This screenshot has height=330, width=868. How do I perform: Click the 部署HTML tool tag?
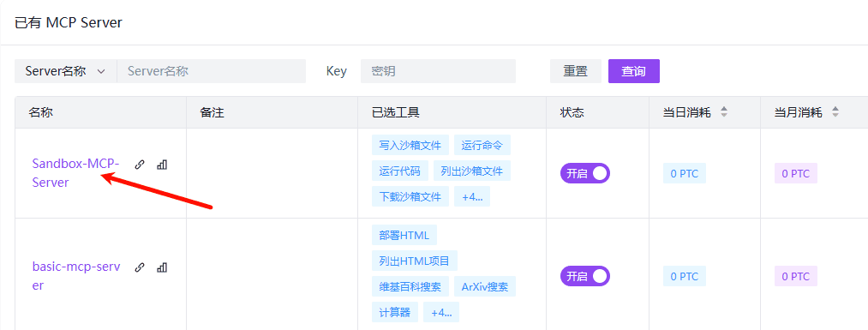(404, 235)
